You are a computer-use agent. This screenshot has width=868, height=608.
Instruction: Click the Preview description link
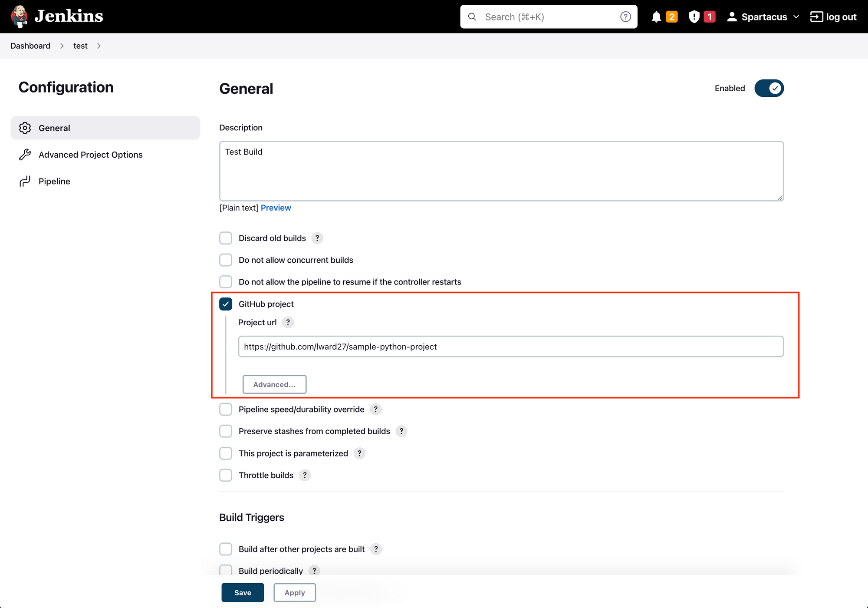pos(276,208)
